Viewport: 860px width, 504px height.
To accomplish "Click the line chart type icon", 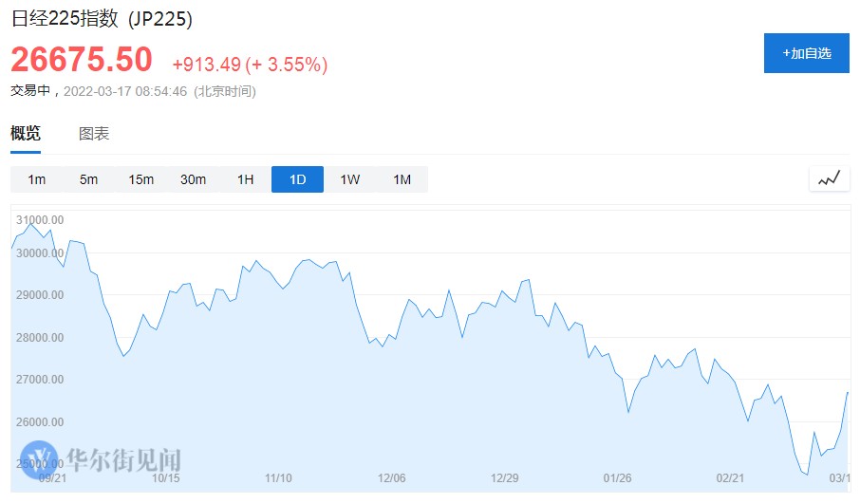I will 829,178.
